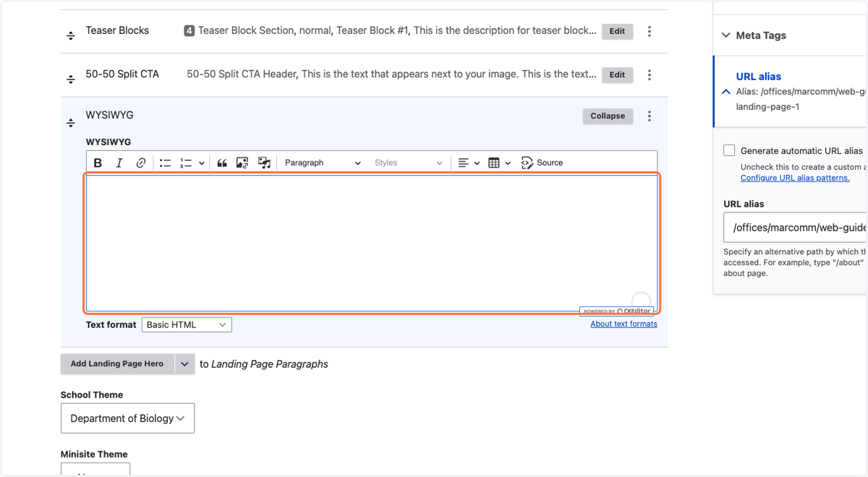The image size is (868, 477).
Task: Open About text formats link
Action: (624, 324)
